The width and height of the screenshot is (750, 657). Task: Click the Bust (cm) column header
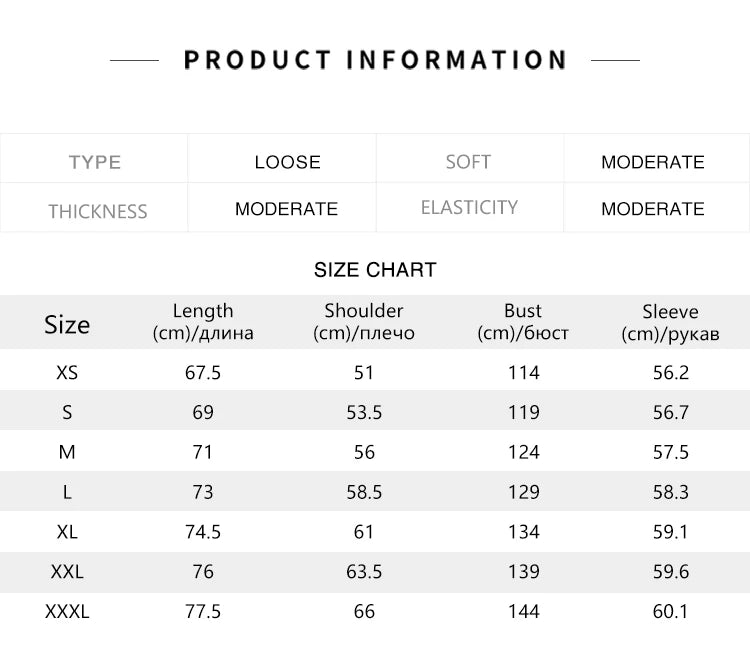click(523, 322)
